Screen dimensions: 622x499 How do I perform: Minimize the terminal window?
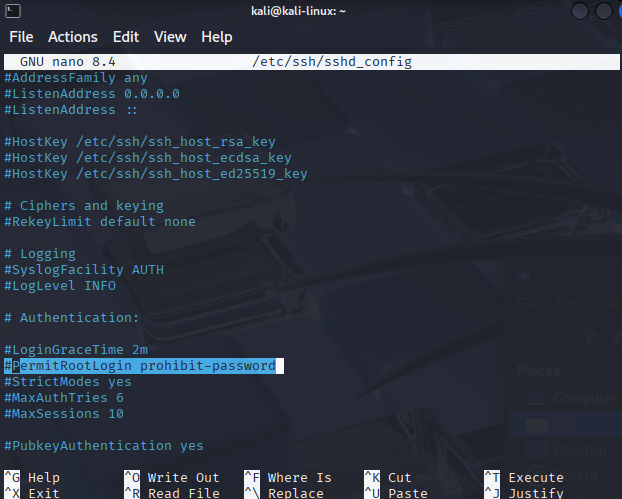tap(579, 11)
